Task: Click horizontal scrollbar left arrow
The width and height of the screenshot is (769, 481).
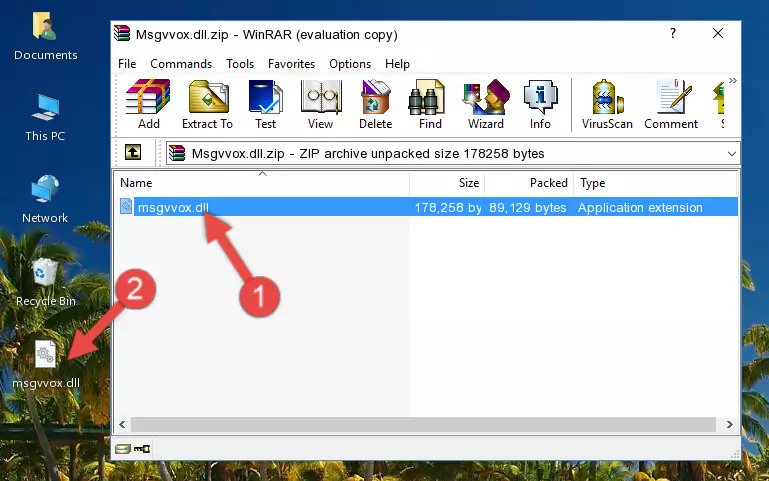Action: [x=122, y=424]
